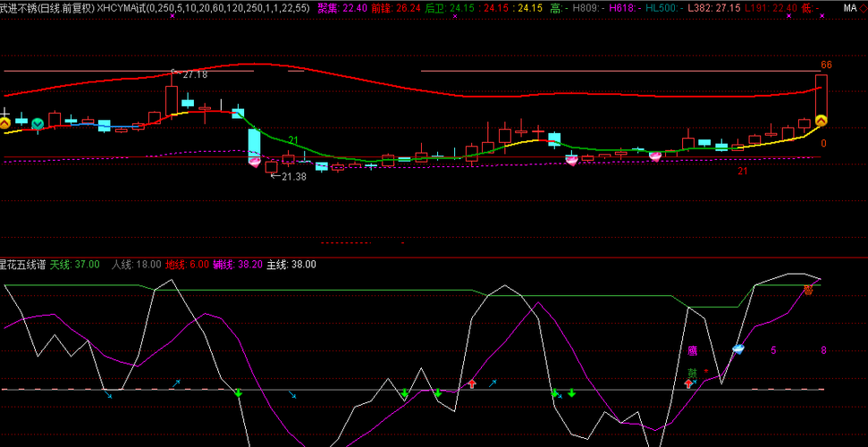Image resolution: width=868 pixels, height=447 pixels.
Task: Open the MA indicator selector
Action: [848, 8]
